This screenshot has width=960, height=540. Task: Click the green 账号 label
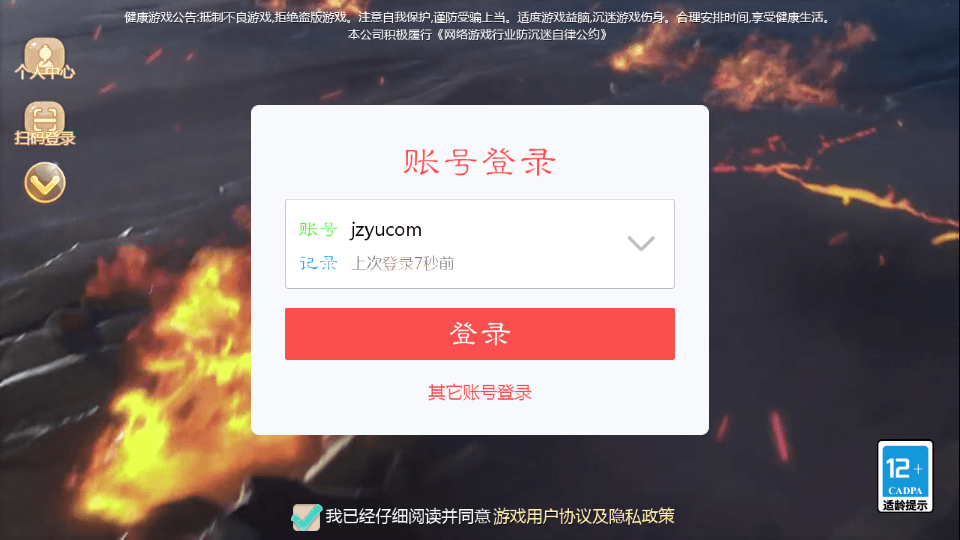click(x=318, y=230)
